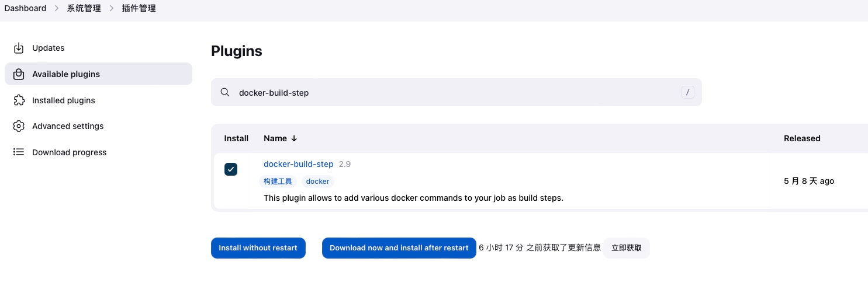The height and width of the screenshot is (307, 868).
Task: Click 立即获取 to refresh update info
Action: (x=626, y=248)
